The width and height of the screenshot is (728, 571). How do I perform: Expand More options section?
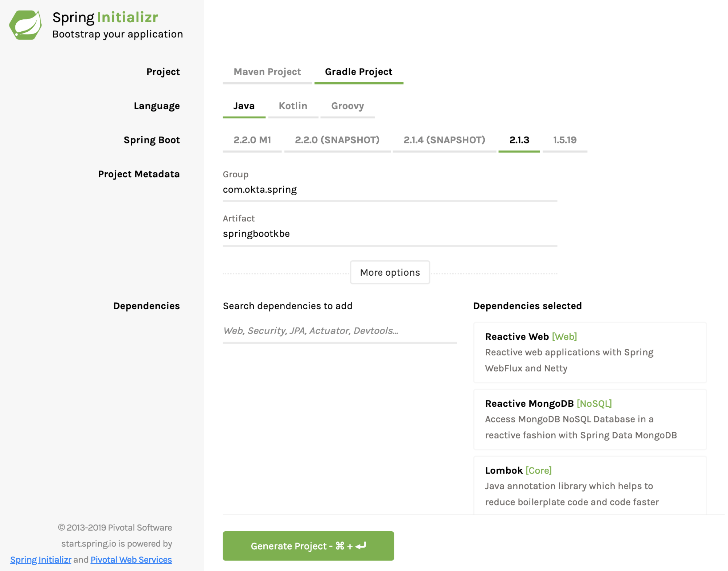tap(390, 272)
